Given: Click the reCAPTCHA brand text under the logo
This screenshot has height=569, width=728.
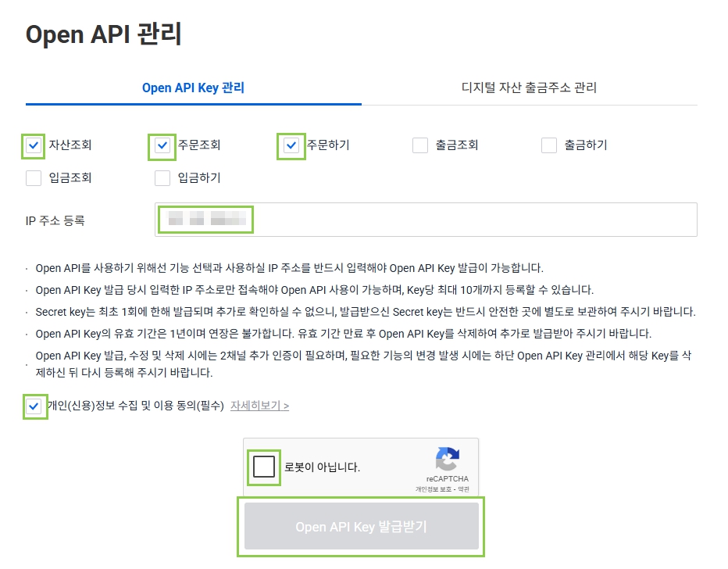Looking at the screenshot, I should pyautogui.click(x=447, y=478).
